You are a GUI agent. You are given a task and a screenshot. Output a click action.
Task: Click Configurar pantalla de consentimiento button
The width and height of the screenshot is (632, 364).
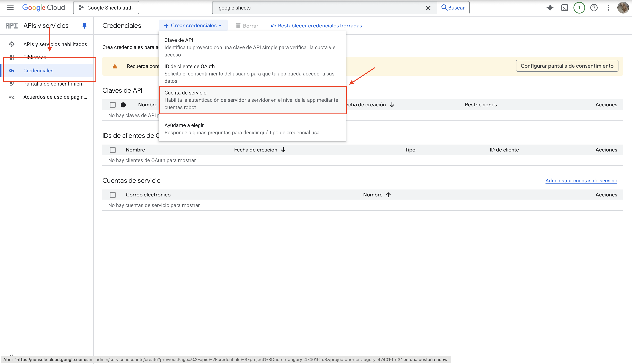567,66
